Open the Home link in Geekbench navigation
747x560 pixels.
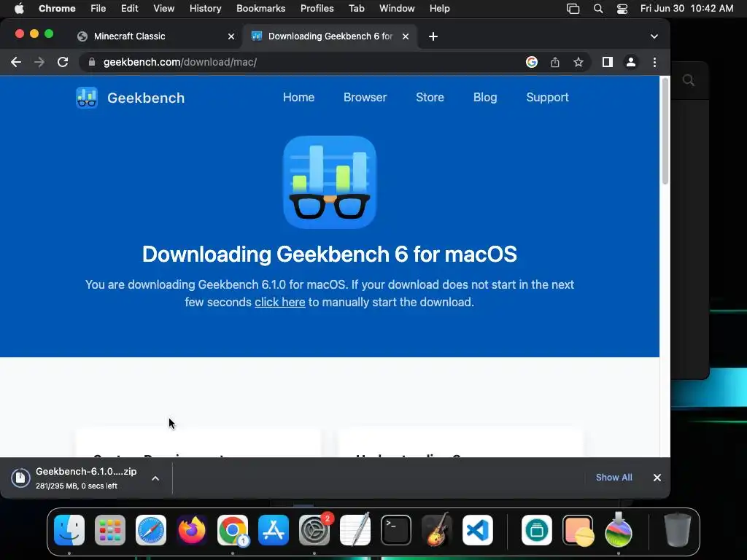point(298,97)
